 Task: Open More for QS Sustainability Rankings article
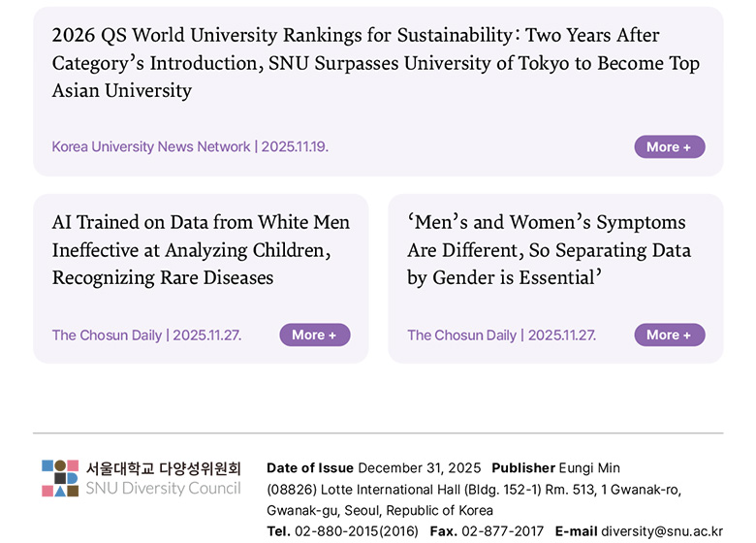tap(669, 147)
